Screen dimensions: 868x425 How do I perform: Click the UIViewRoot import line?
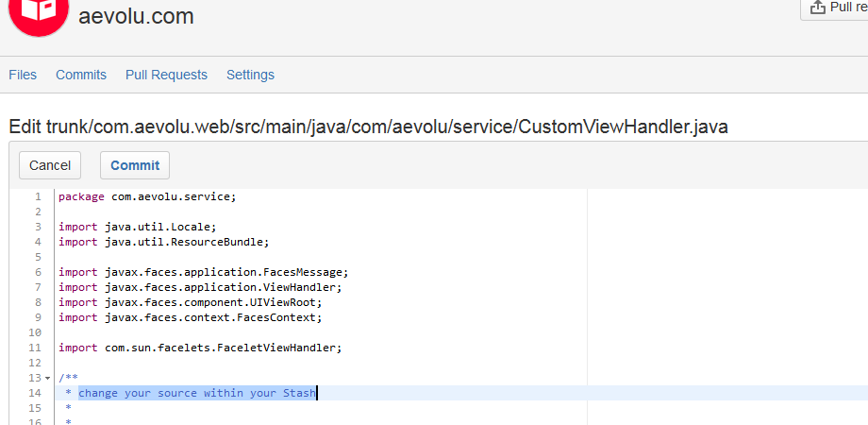190,302
